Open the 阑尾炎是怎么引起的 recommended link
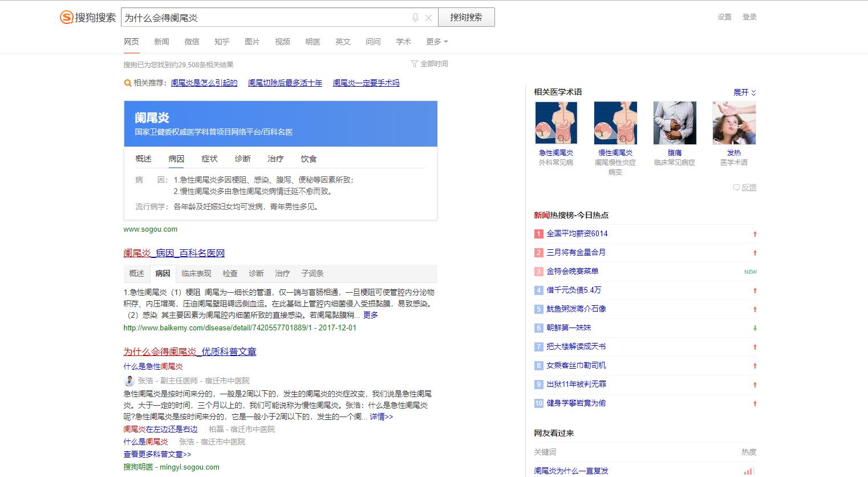The image size is (868, 477). (204, 83)
